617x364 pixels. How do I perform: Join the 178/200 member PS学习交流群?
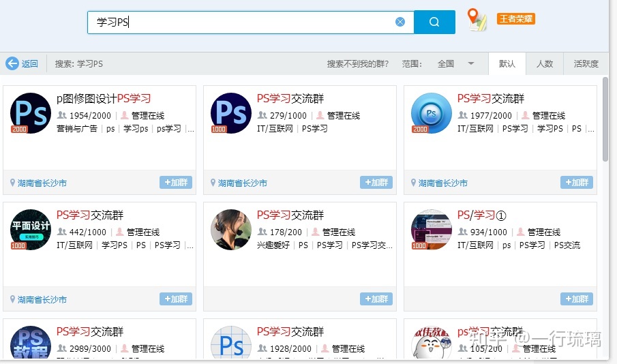[x=376, y=299]
